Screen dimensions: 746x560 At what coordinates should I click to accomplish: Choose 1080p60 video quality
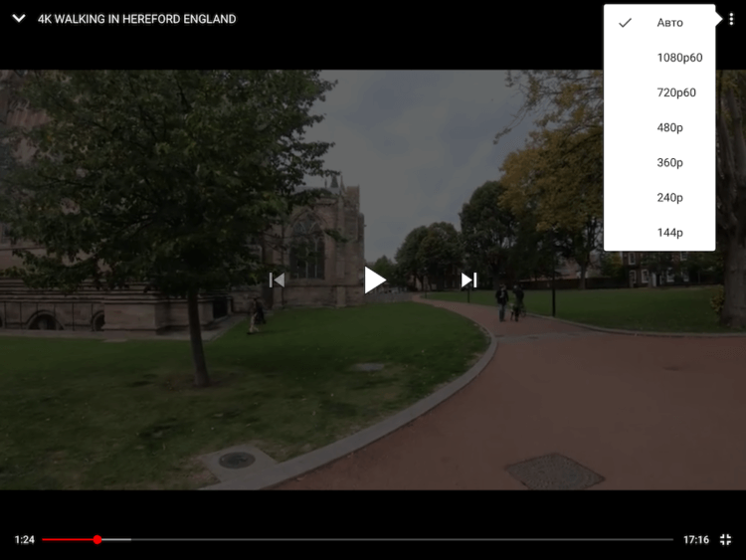(x=659, y=58)
